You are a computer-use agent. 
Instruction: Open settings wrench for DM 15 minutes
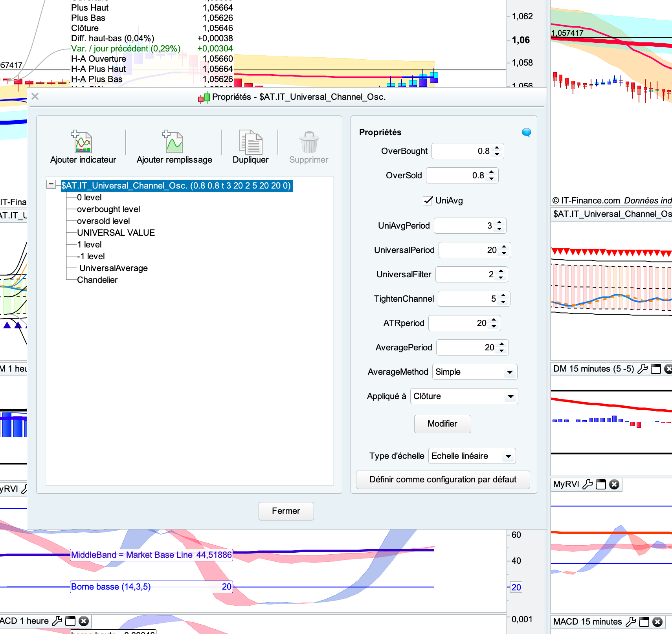pos(643,369)
